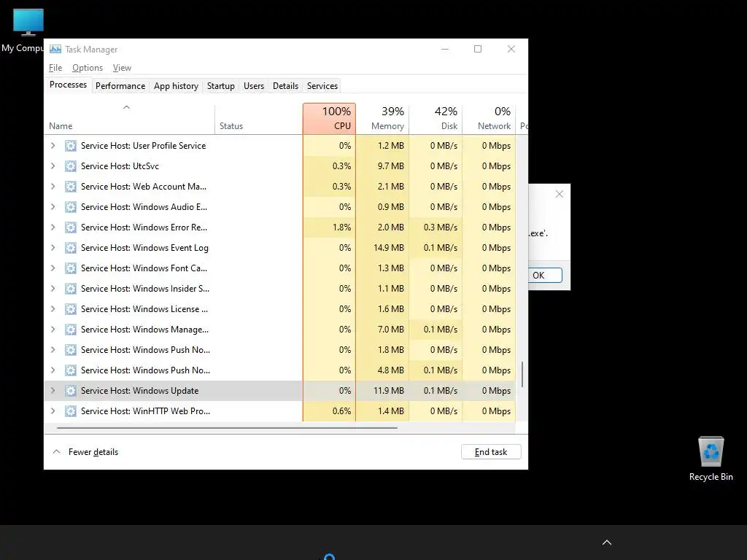Sort processes by Network column header
Image resolution: width=747 pixels, height=560 pixels.
pyautogui.click(x=489, y=119)
